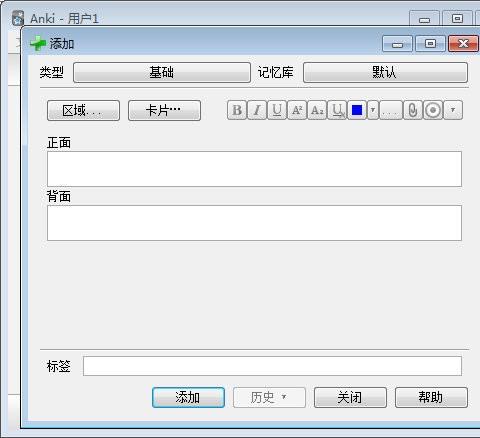Minimize the 添加 dialog window
Screen dimensions: 480x438
[x=397, y=44]
